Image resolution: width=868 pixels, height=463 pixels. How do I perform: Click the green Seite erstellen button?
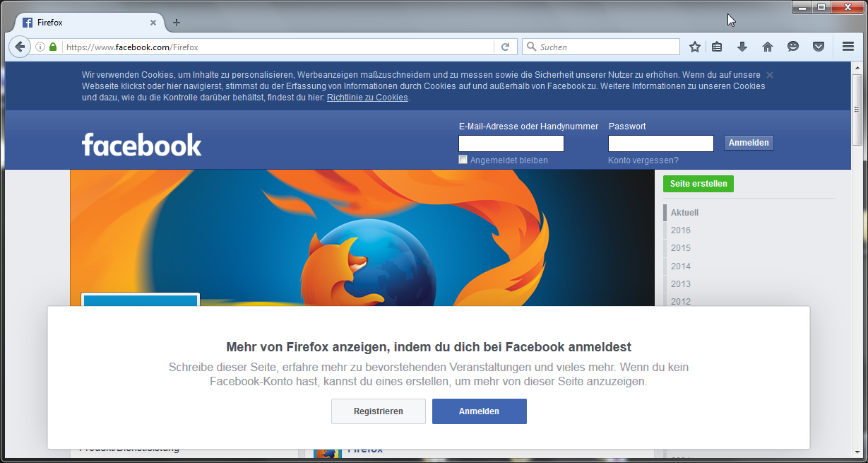coord(698,184)
